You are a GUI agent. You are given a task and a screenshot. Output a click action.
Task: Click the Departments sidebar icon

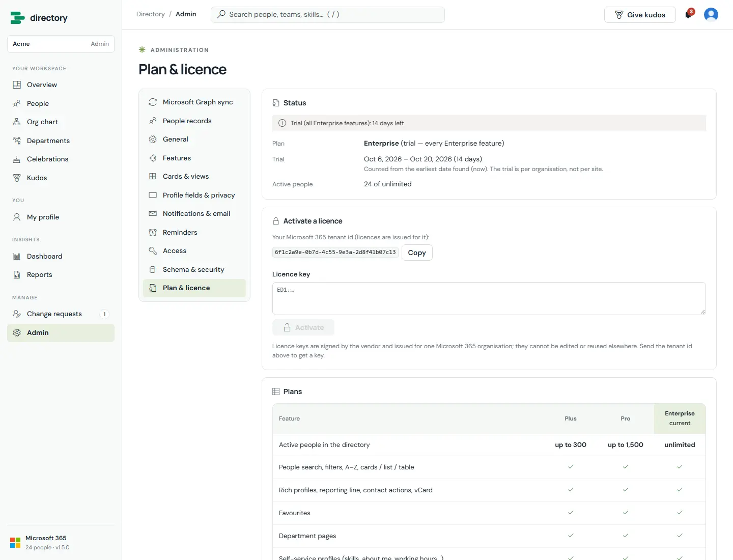pos(17,141)
